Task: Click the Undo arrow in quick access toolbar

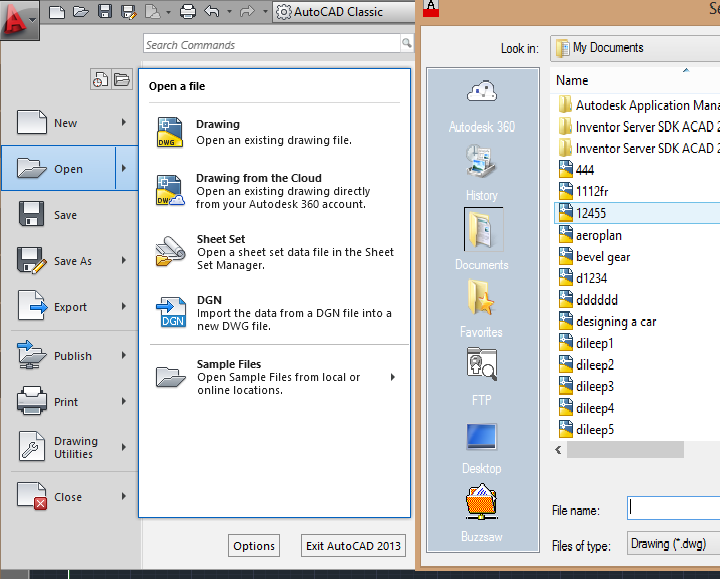Action: coord(212,11)
